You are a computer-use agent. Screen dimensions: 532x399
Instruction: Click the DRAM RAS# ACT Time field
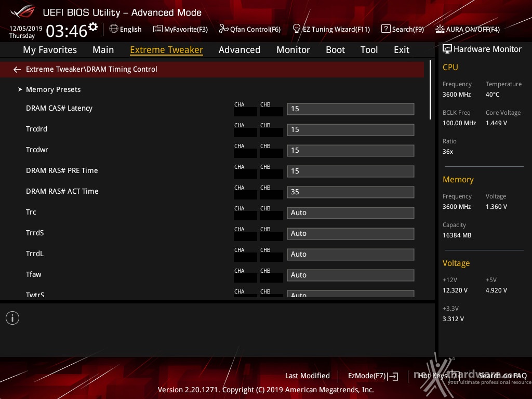tap(351, 192)
